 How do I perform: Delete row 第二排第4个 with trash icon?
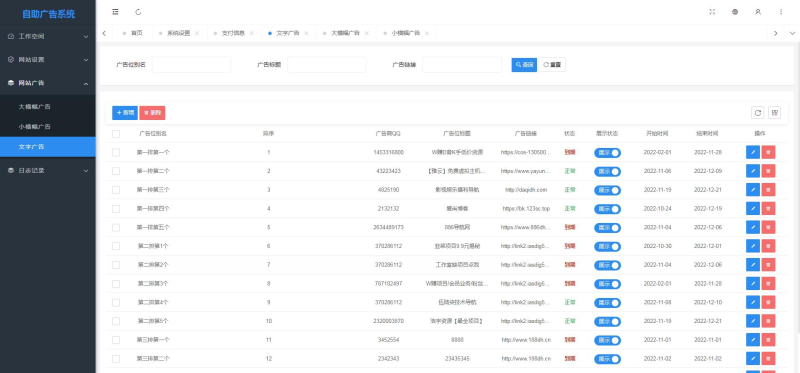[x=768, y=302]
